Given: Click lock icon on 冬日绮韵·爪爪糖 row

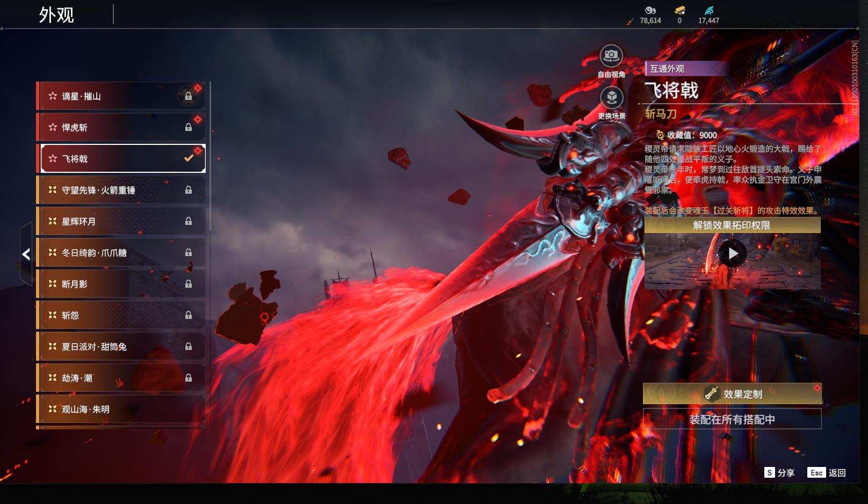Looking at the screenshot, I should point(189,252).
